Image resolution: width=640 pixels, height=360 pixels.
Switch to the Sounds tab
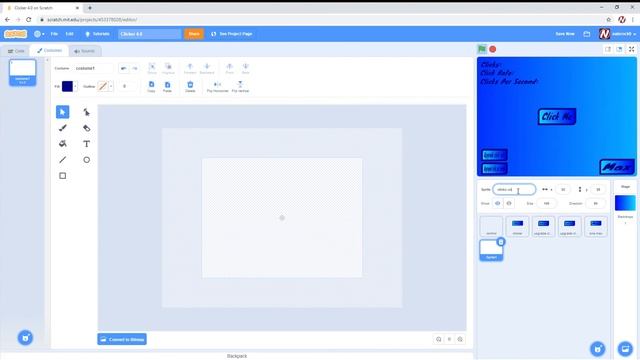pos(84,51)
